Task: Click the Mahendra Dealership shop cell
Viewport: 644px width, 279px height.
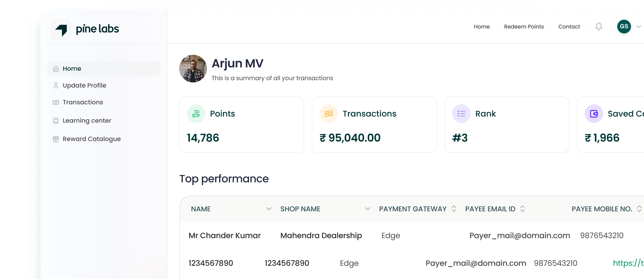Action: coord(321,236)
